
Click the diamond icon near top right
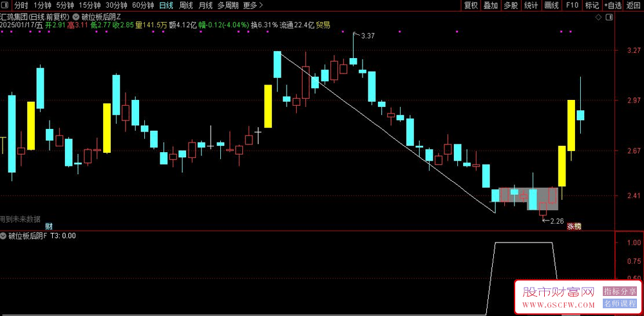(598, 17)
